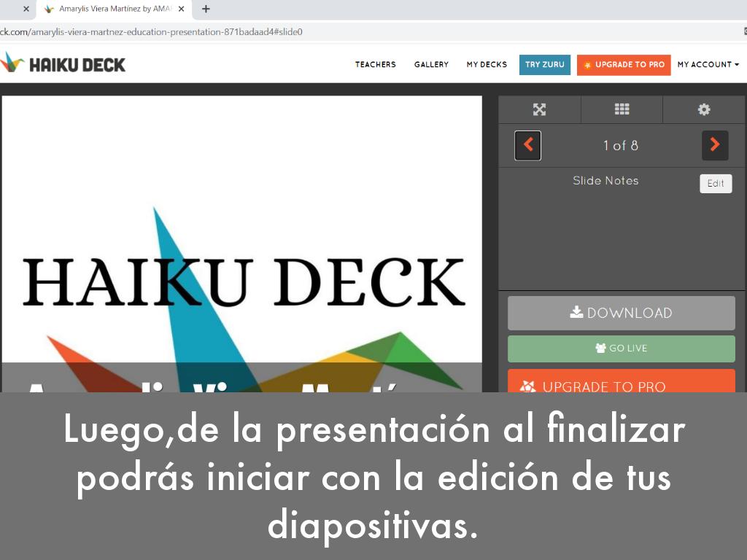The height and width of the screenshot is (560, 747).
Task: Close the leftmost browser tab
Action: [26, 9]
